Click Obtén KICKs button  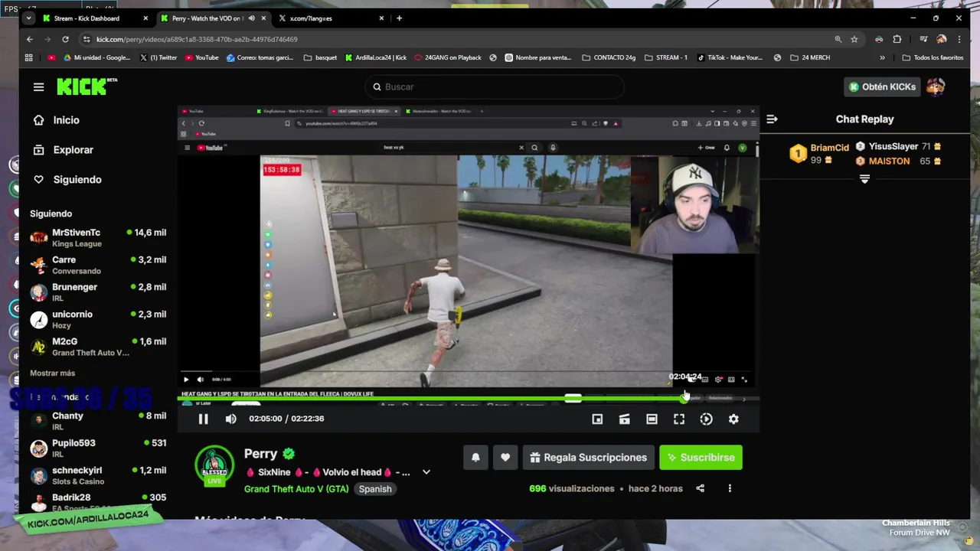click(881, 86)
